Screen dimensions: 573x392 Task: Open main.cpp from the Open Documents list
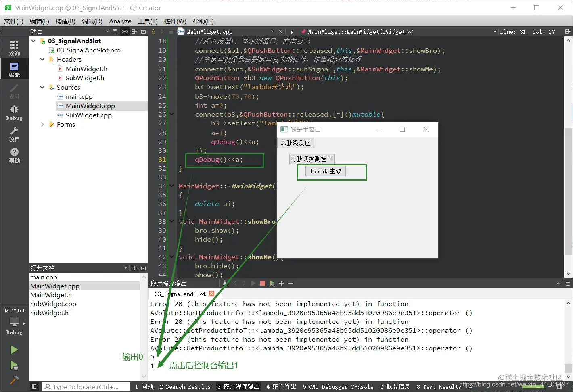44,277
